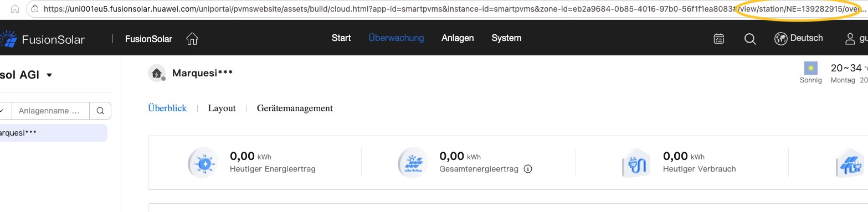Open the user profile icon

850,39
